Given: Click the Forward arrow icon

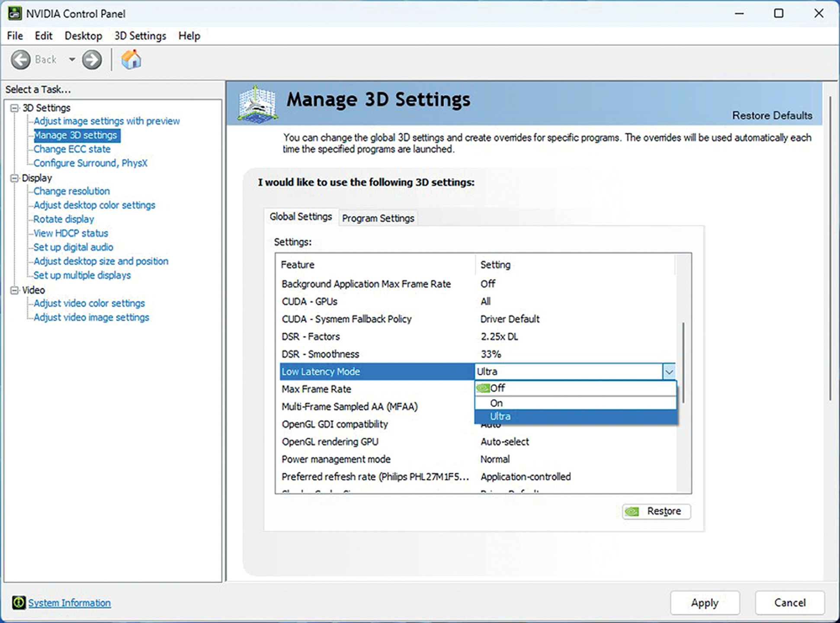Looking at the screenshot, I should pyautogui.click(x=92, y=60).
